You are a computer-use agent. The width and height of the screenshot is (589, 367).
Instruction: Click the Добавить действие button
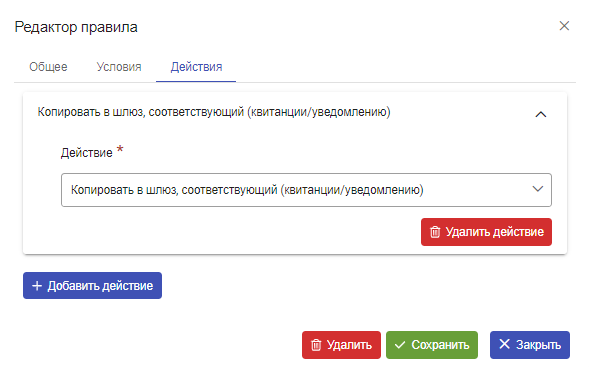pos(92,285)
